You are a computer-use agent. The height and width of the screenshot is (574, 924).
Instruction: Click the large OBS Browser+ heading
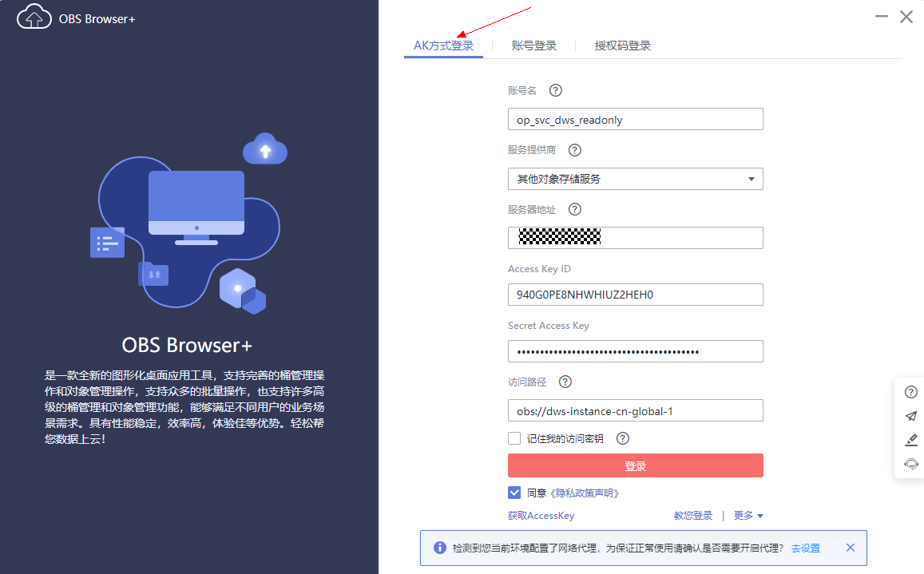[187, 346]
